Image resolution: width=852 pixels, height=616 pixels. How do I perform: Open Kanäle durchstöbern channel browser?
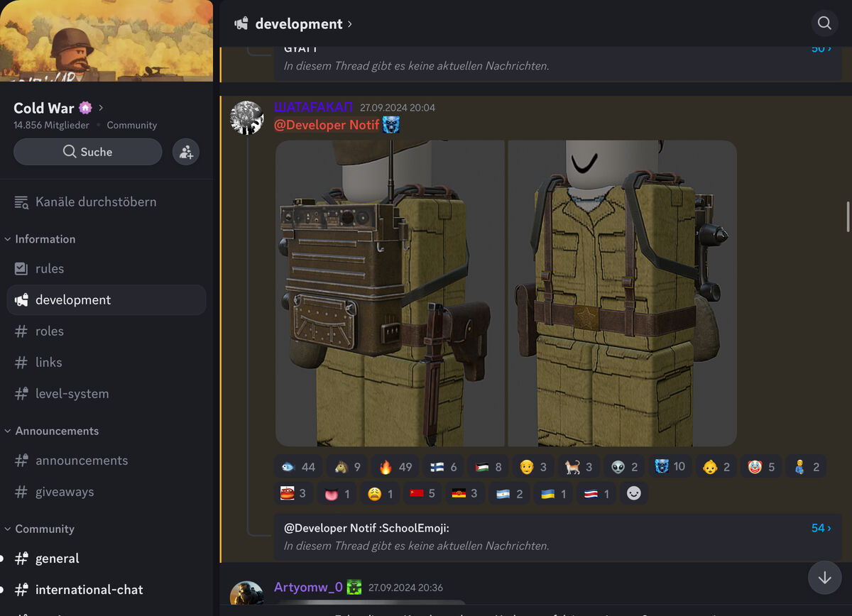pos(106,202)
